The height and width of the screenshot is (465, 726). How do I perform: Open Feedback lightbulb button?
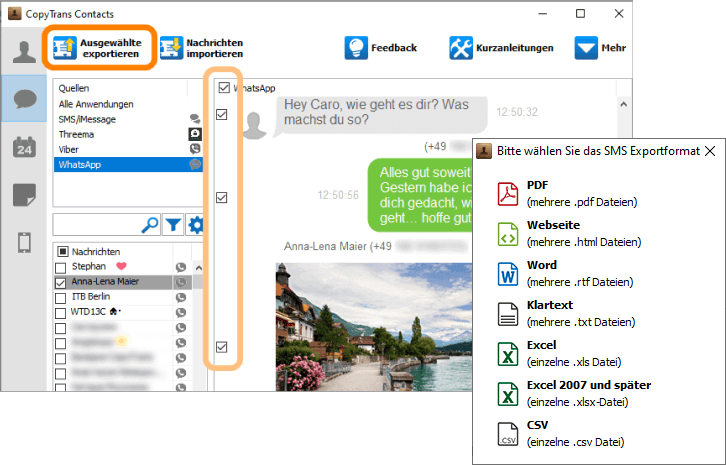tap(381, 48)
